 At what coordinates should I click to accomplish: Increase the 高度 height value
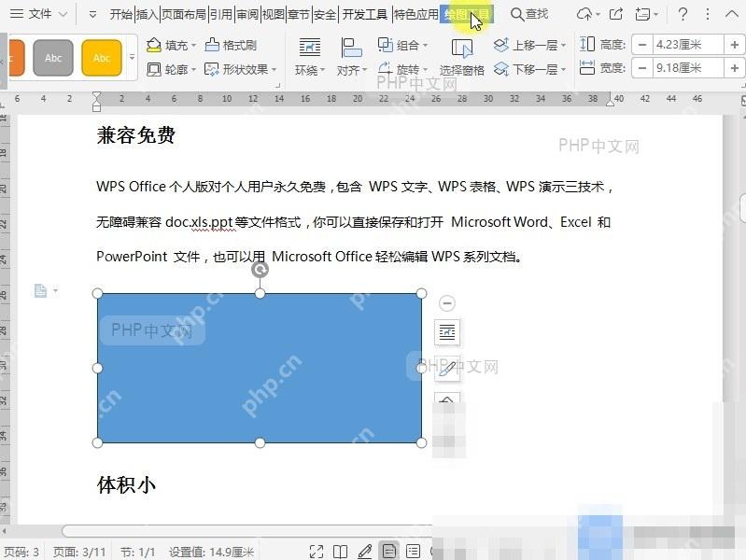[x=734, y=45]
